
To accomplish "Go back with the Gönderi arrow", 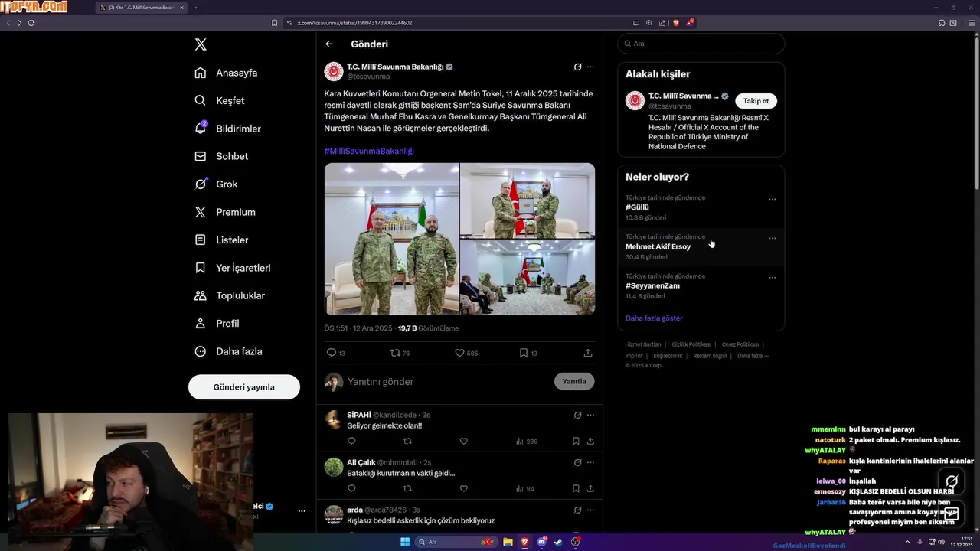I will tap(329, 44).
